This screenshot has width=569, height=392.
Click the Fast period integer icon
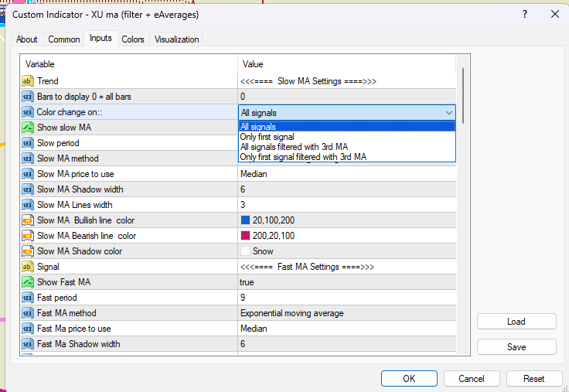tap(27, 298)
